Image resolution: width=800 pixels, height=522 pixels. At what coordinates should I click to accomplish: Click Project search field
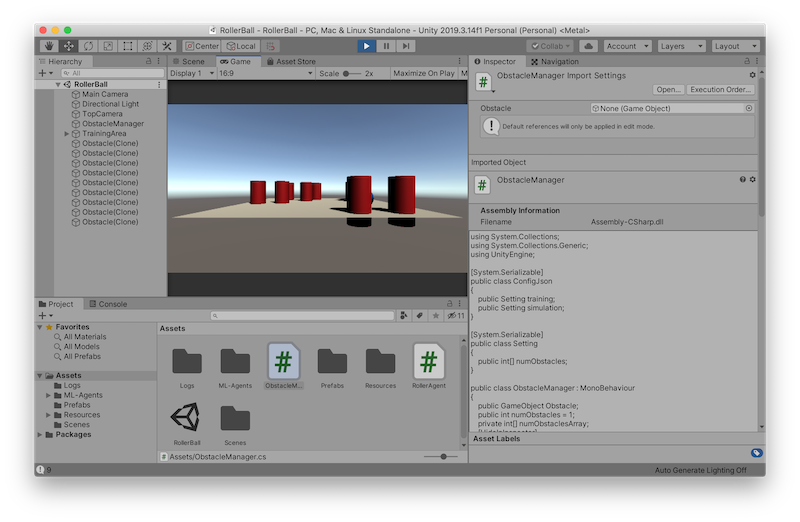pos(303,315)
